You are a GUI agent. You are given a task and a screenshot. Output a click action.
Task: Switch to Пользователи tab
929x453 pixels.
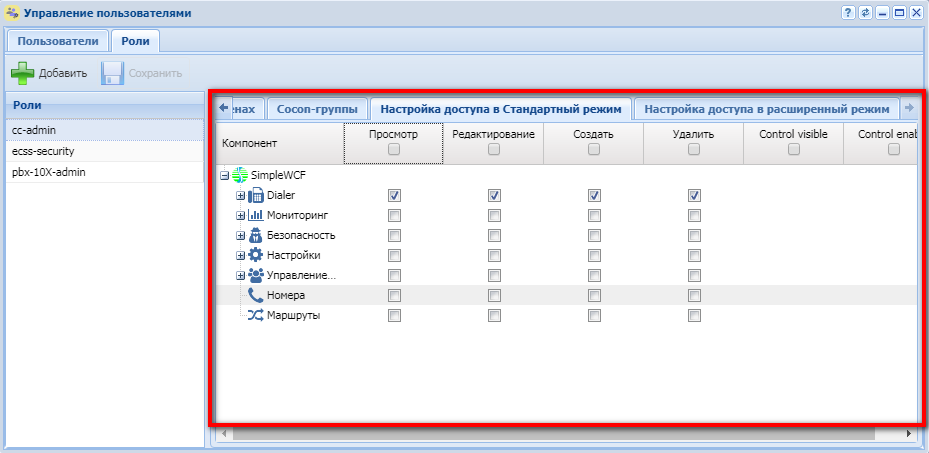tap(57, 41)
